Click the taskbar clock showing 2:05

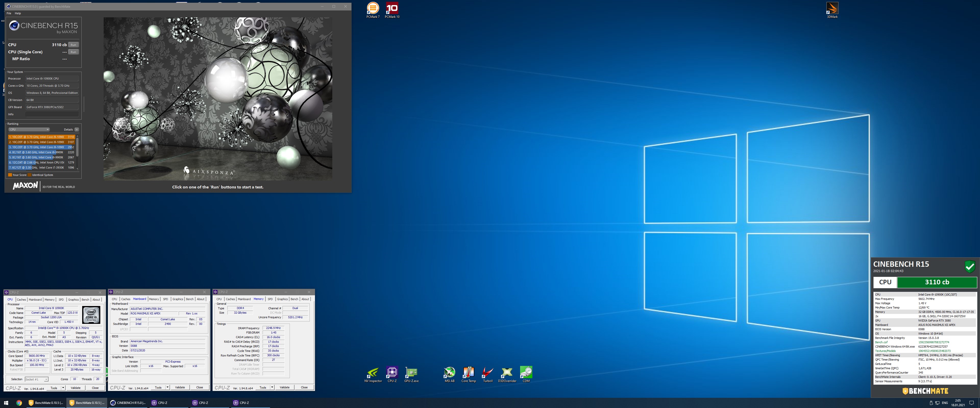click(958, 403)
